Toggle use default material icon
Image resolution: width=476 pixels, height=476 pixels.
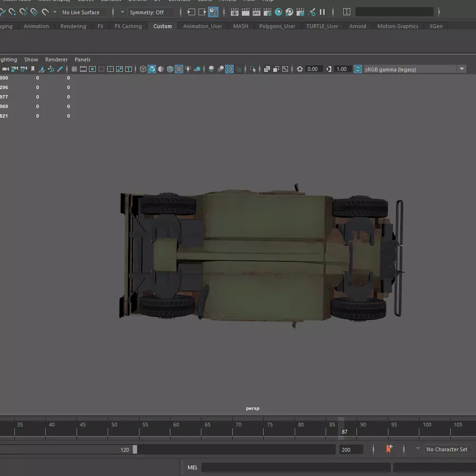[161, 69]
